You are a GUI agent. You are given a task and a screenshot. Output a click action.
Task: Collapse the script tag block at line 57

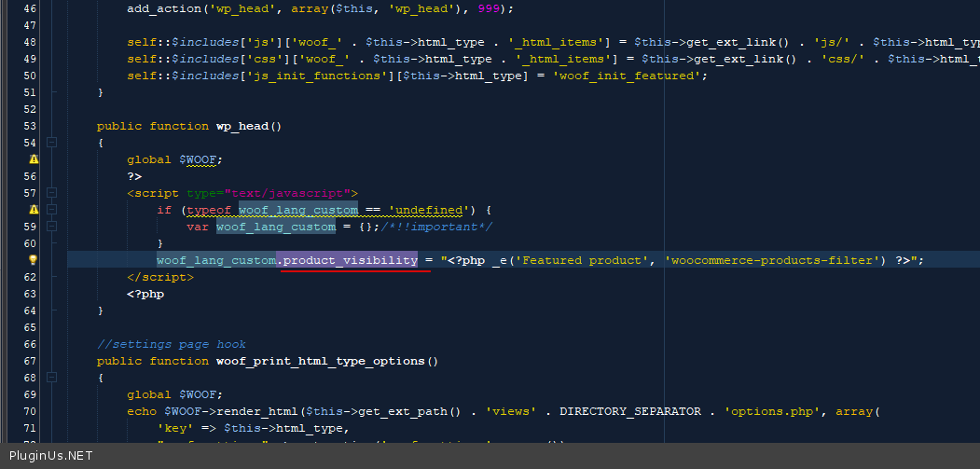tap(52, 193)
